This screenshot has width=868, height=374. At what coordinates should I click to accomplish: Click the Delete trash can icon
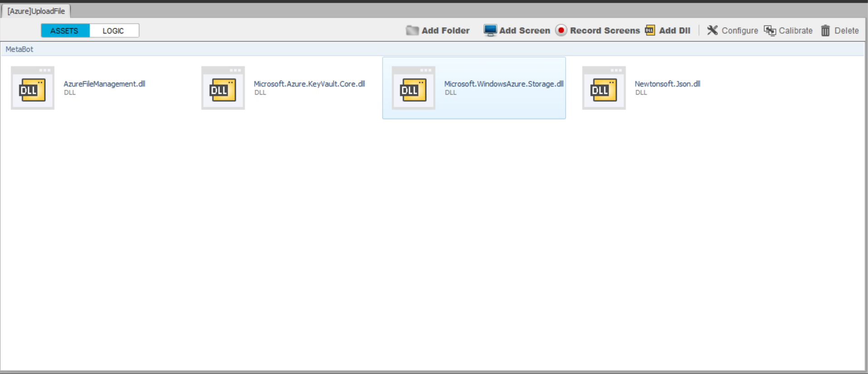(825, 30)
